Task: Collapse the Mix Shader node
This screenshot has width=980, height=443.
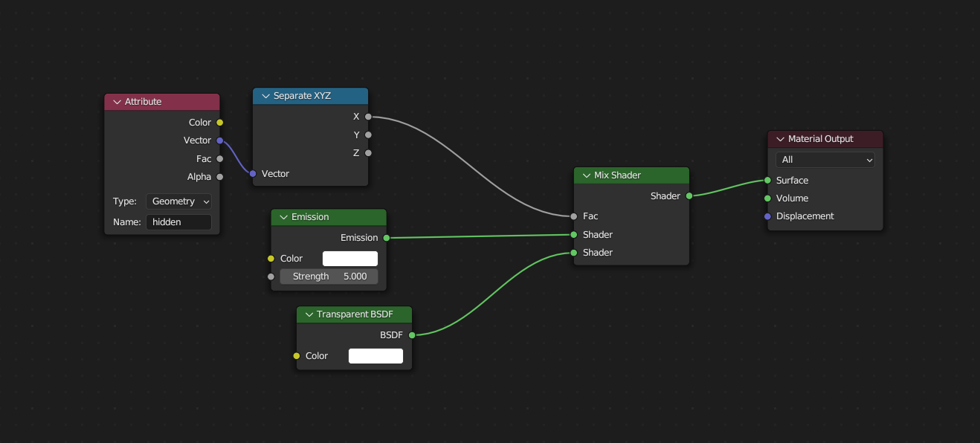Action: pyautogui.click(x=586, y=175)
